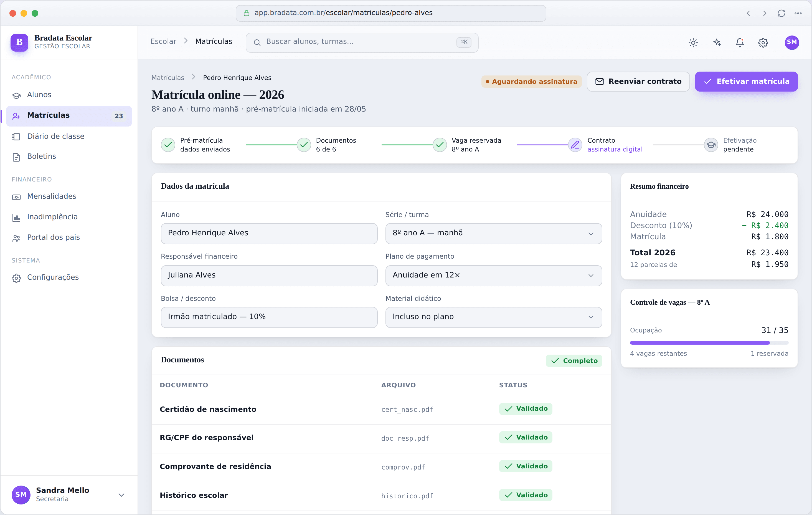Click the Bradata Escolar logo icon

[x=19, y=42]
